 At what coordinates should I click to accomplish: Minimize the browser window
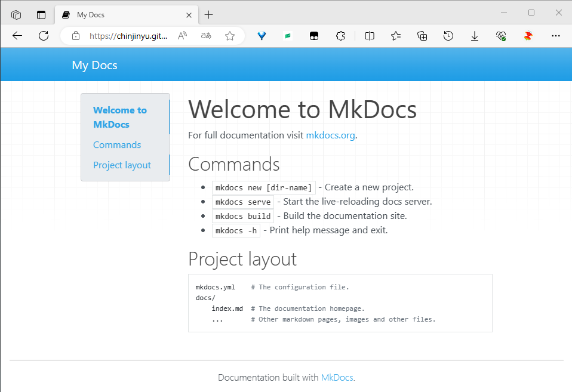coord(504,13)
